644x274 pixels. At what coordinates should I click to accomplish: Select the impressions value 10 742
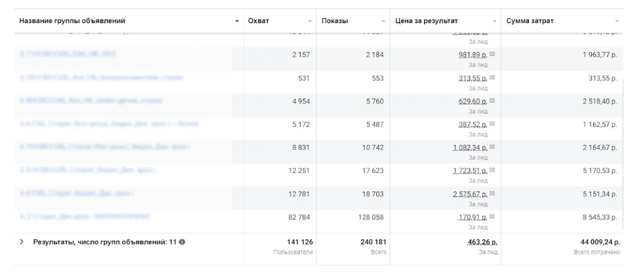tap(374, 147)
